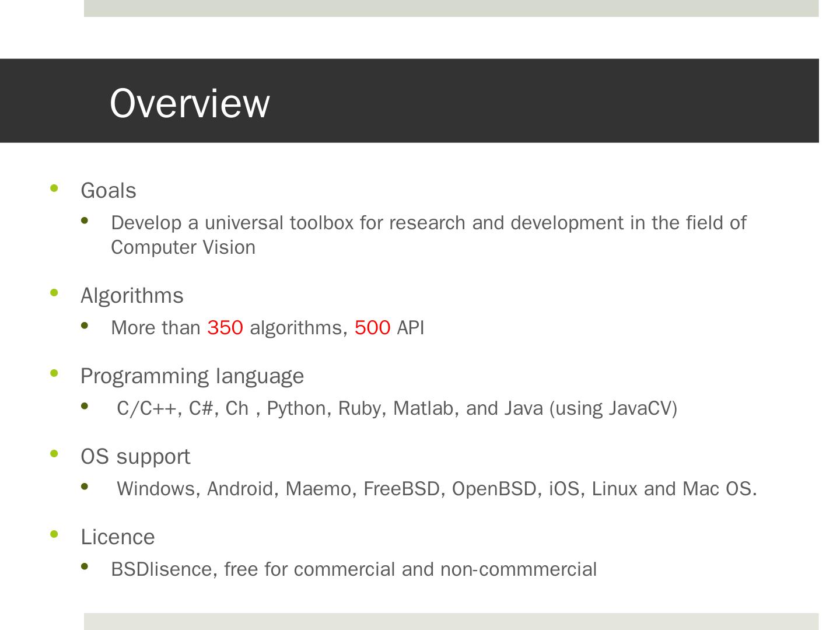Click the words Computer Vision
840x630 pixels.
(x=183, y=247)
